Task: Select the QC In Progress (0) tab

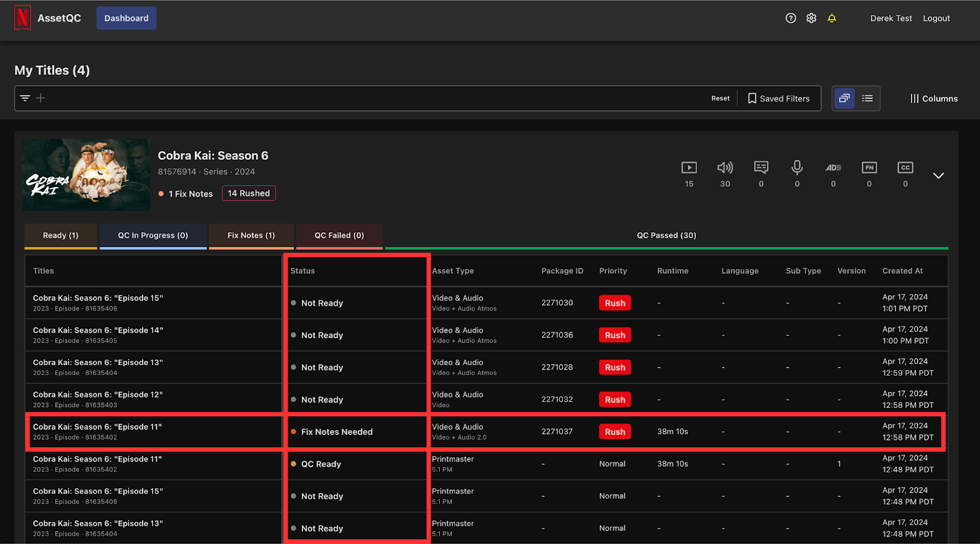Action: [x=153, y=236]
